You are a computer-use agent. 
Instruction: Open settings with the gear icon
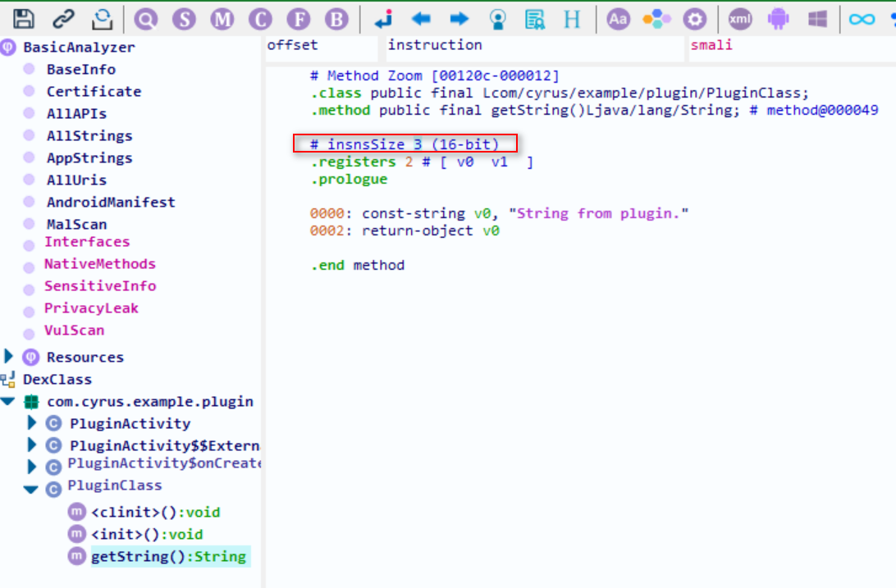(694, 20)
